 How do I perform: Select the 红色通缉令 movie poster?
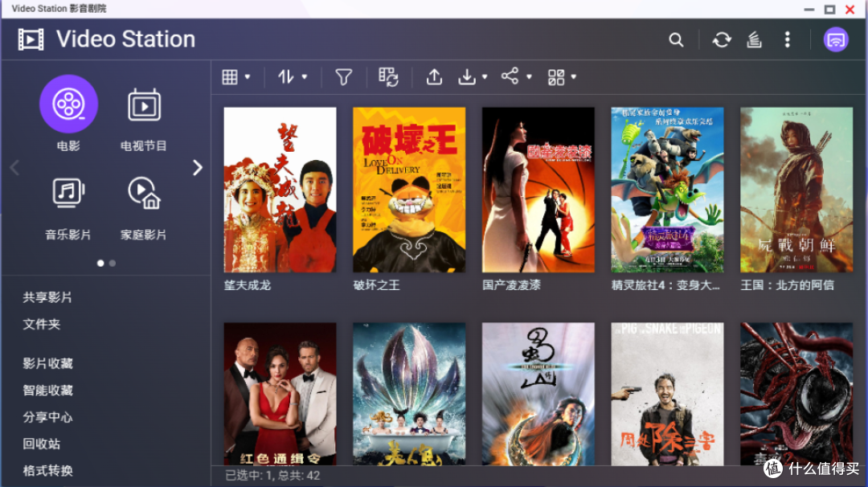[x=280, y=394]
